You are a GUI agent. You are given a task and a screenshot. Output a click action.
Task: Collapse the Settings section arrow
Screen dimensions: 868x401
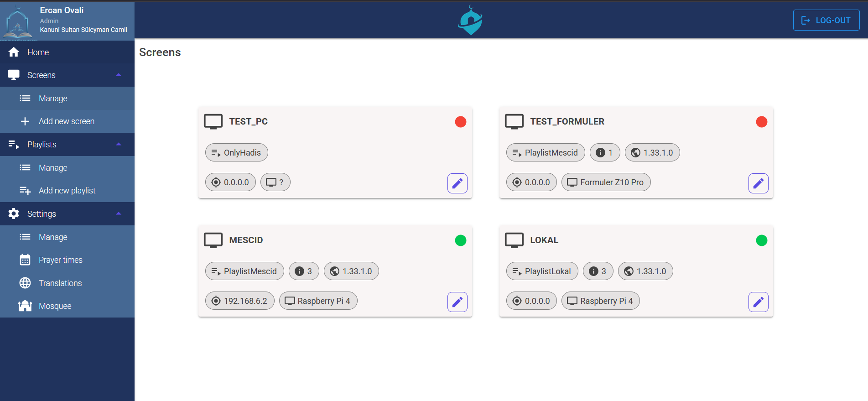[119, 214]
